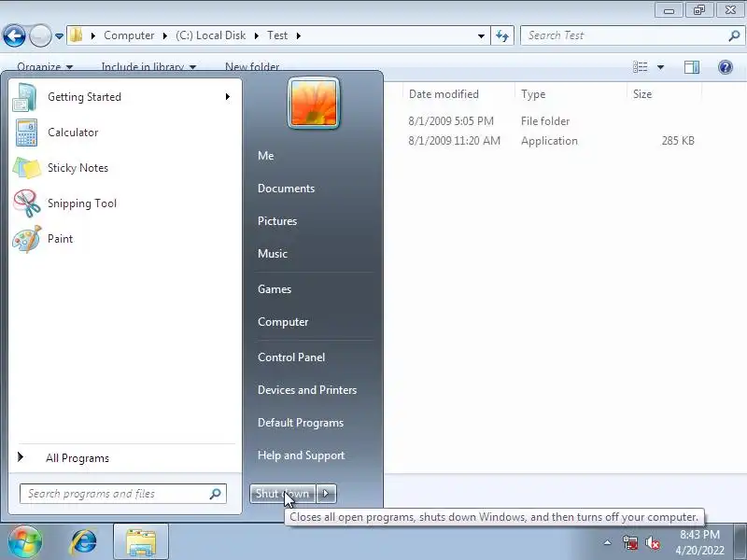
Task: Click the user account flower picture
Action: tap(314, 104)
